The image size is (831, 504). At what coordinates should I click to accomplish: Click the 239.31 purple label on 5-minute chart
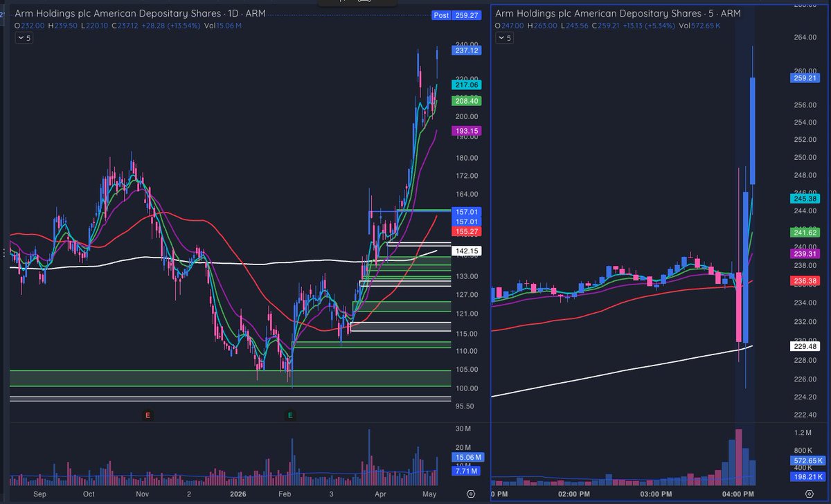(804, 254)
